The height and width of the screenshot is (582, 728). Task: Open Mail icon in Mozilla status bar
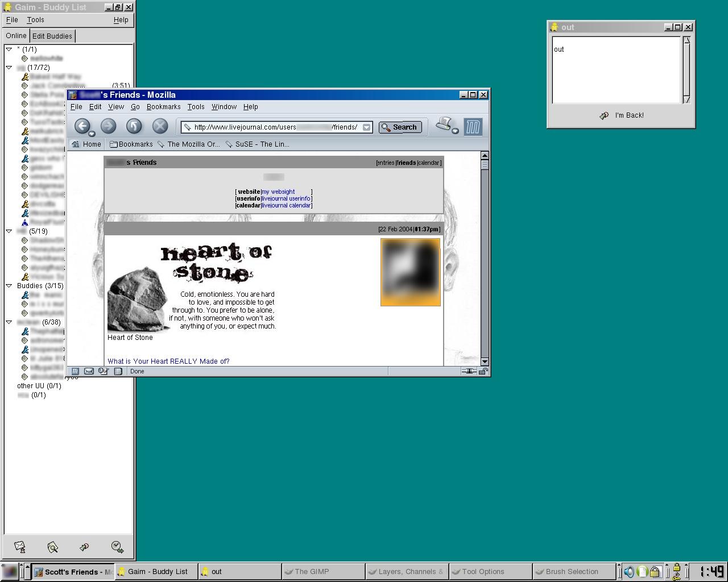pos(89,371)
